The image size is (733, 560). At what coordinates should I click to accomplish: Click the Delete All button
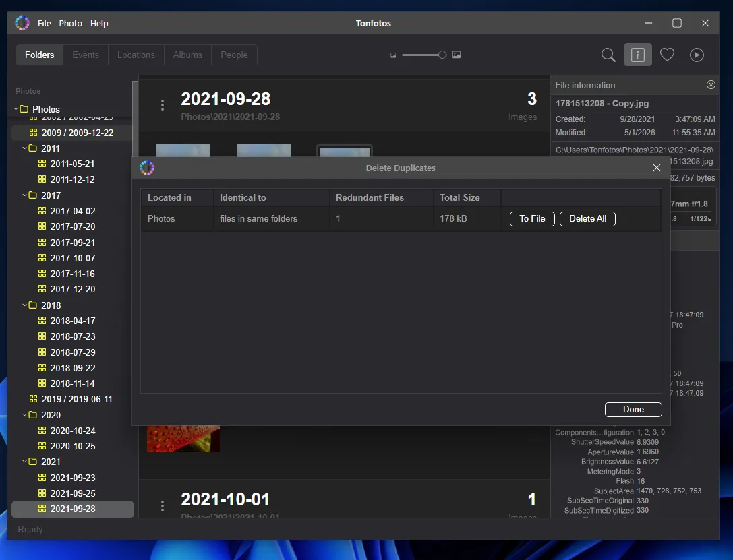(587, 218)
